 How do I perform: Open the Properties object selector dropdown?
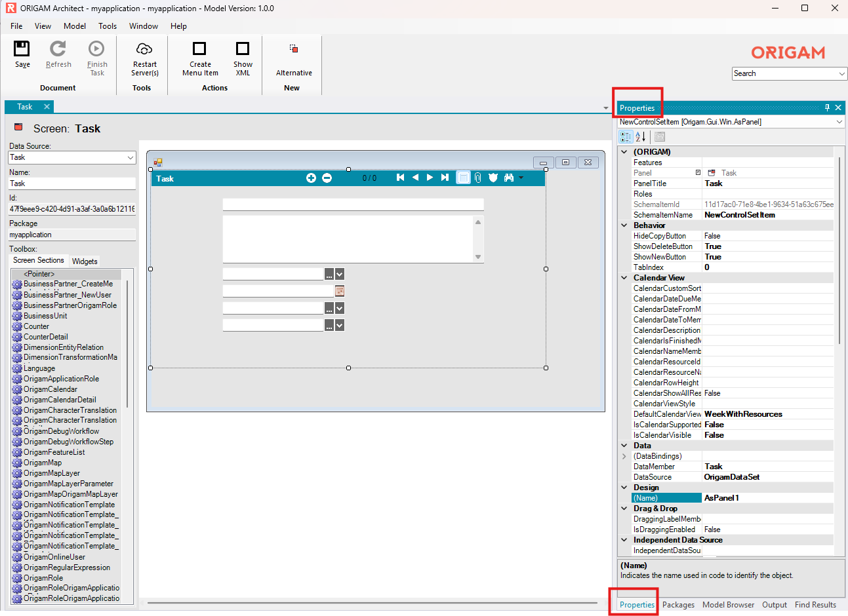(x=839, y=122)
